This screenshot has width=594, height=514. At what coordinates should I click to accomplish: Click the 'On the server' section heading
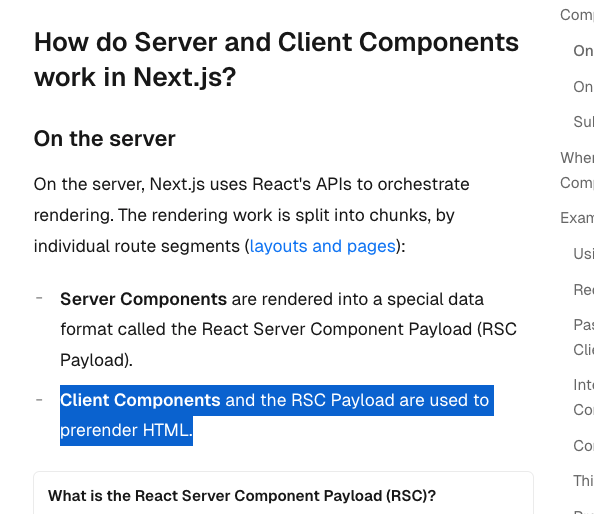pyautogui.click(x=105, y=139)
